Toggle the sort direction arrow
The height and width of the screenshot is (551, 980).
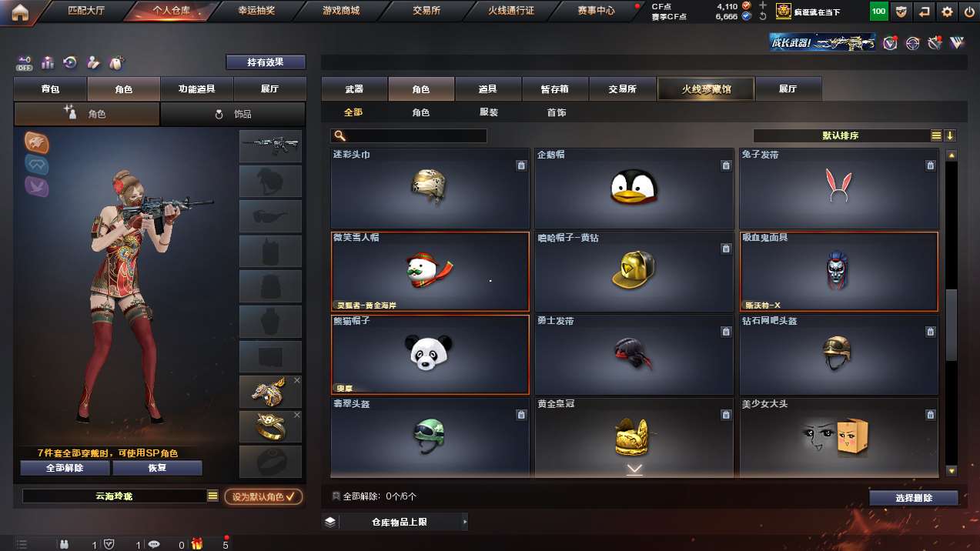(x=950, y=135)
